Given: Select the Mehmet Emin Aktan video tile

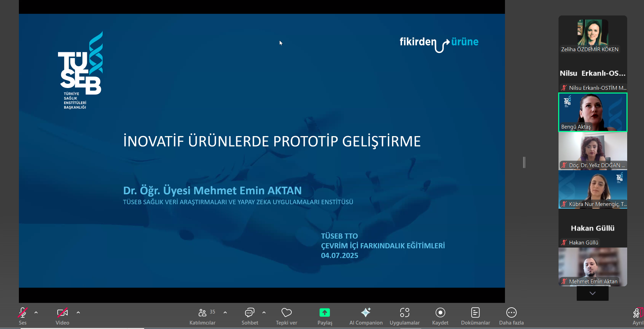Looking at the screenshot, I should (593, 267).
